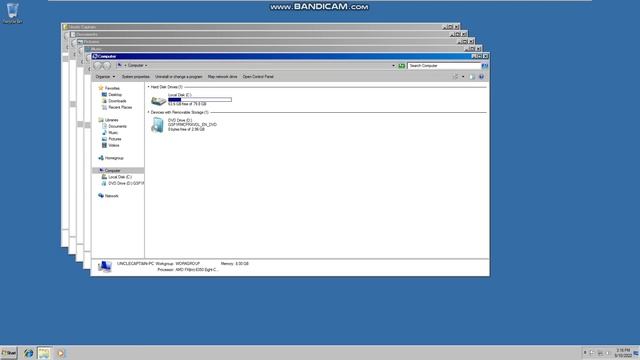Select Homegroup in the navigation pane

[x=114, y=158]
